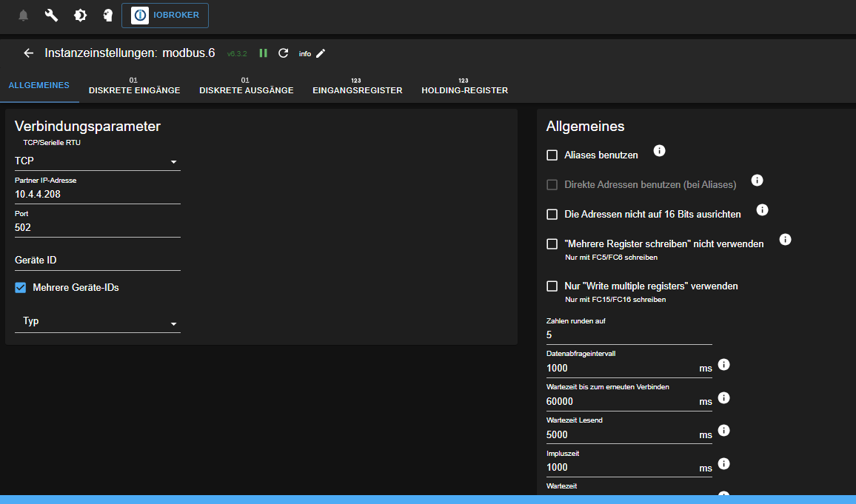856x504 pixels.
Task: Go back using the arrow icon
Action: click(28, 53)
